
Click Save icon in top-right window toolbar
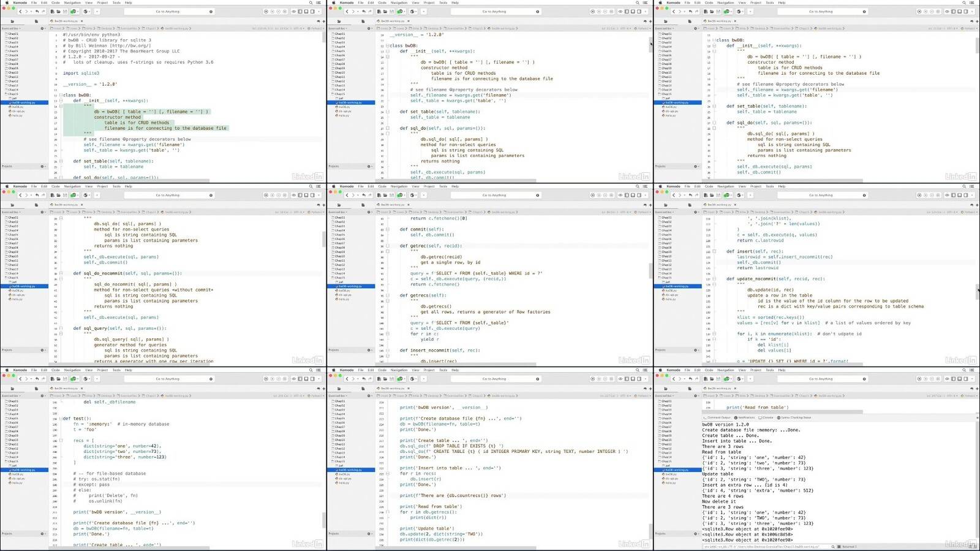(x=718, y=12)
